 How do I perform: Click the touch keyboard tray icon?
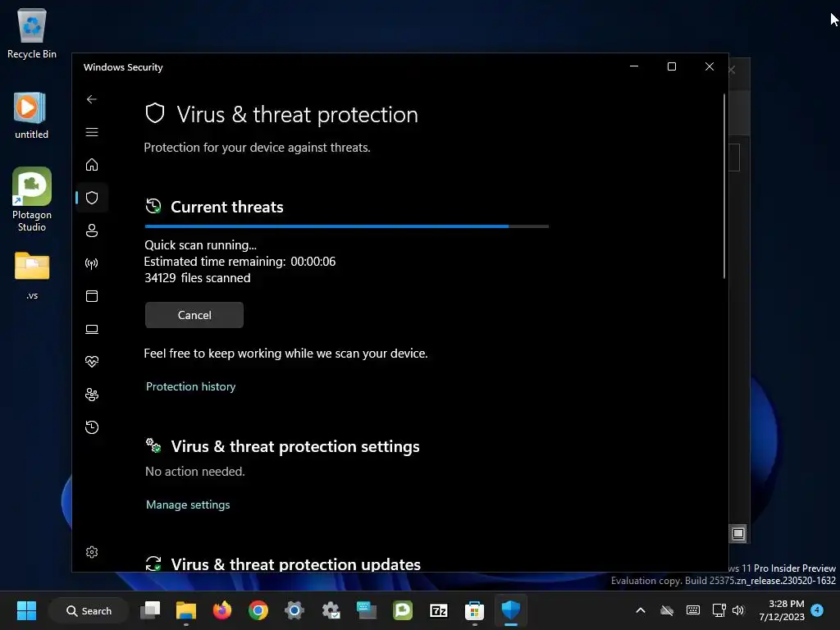click(692, 610)
